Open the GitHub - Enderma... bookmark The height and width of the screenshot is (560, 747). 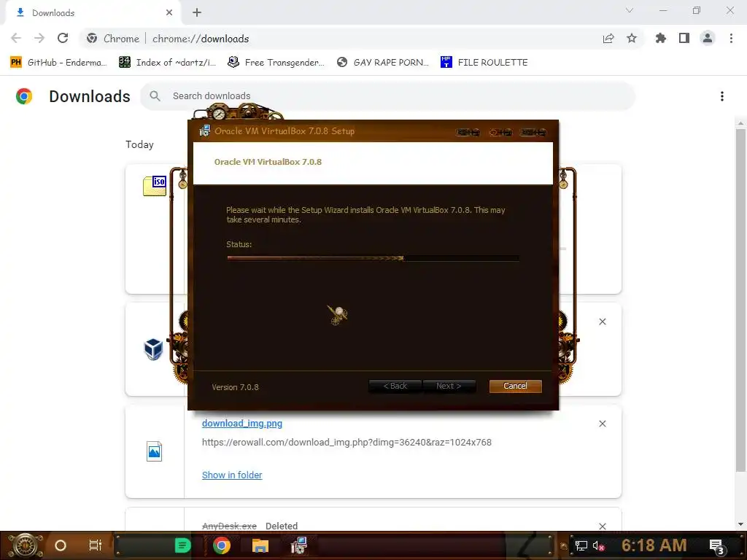[x=58, y=63]
